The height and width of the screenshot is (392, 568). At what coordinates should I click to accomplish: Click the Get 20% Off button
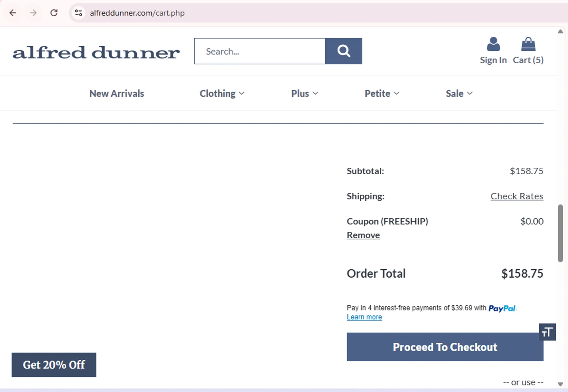tap(54, 365)
